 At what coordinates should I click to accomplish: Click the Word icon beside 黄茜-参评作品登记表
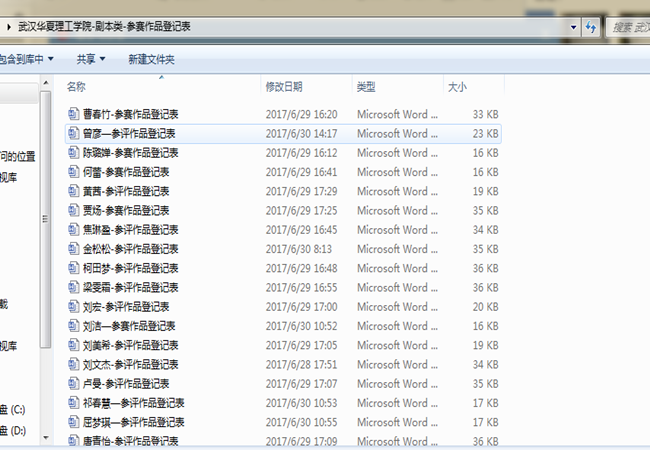pos(73,191)
